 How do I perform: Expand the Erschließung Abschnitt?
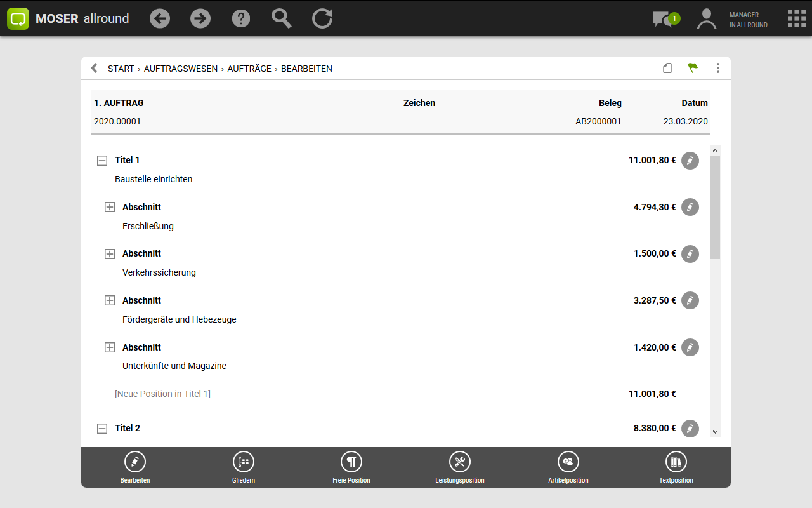tap(110, 207)
